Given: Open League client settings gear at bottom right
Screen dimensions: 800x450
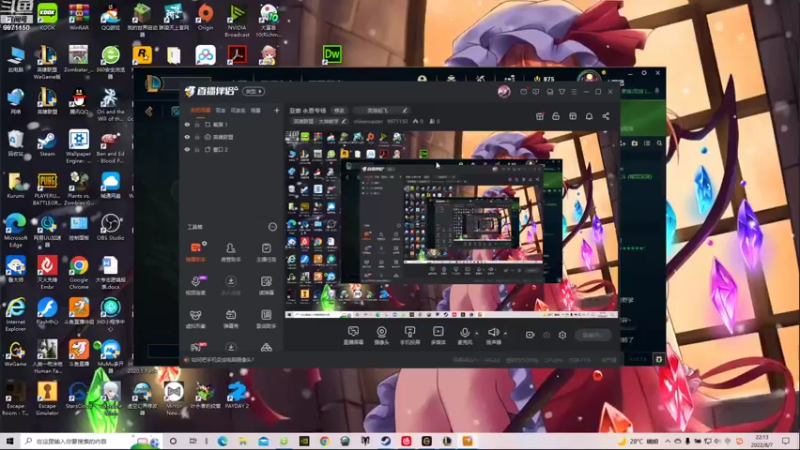Looking at the screenshot, I should (x=659, y=359).
